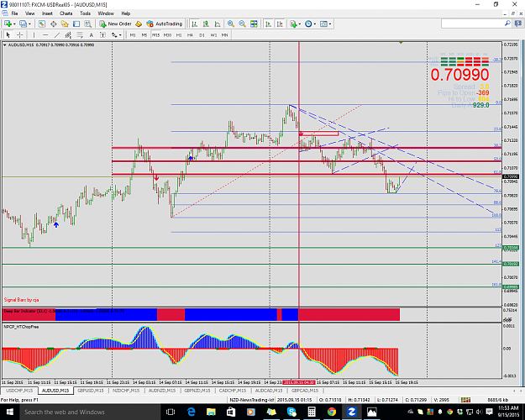Show the Terminal window icon

pyautogui.click(x=76, y=24)
